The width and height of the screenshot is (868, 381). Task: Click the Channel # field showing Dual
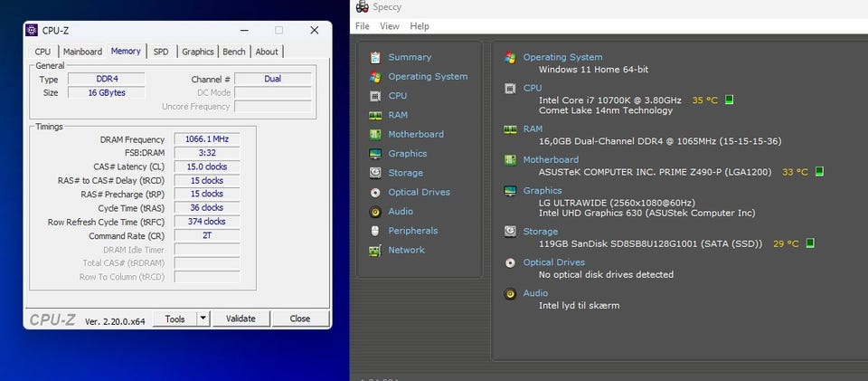click(x=273, y=79)
